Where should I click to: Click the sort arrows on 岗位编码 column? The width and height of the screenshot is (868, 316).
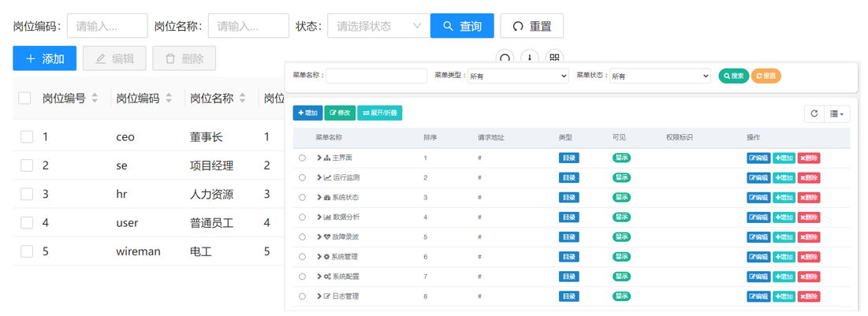click(x=169, y=99)
